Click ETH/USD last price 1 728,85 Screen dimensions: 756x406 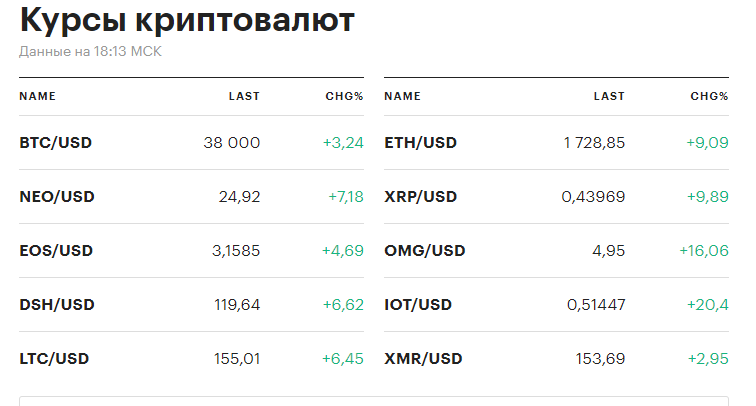tap(594, 143)
